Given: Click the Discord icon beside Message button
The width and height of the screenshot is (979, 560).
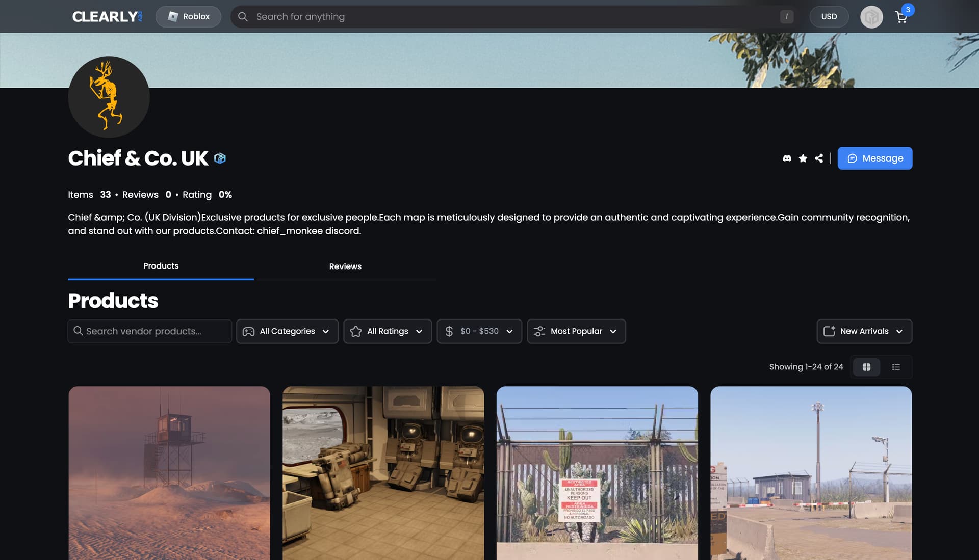Looking at the screenshot, I should (x=787, y=158).
